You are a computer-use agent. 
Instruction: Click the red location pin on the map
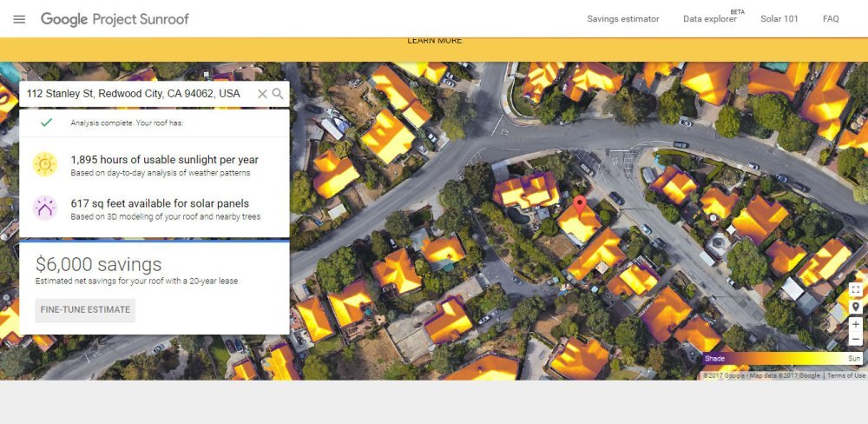[579, 205]
